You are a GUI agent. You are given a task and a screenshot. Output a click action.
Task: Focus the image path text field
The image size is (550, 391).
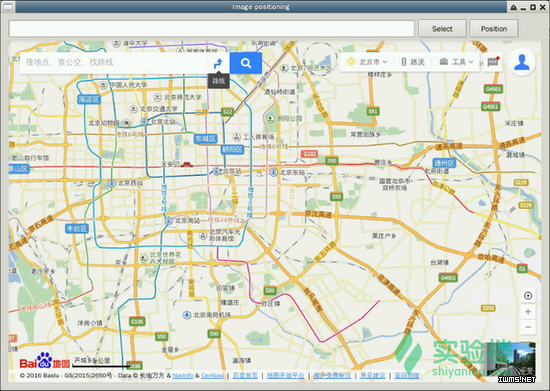click(212, 28)
